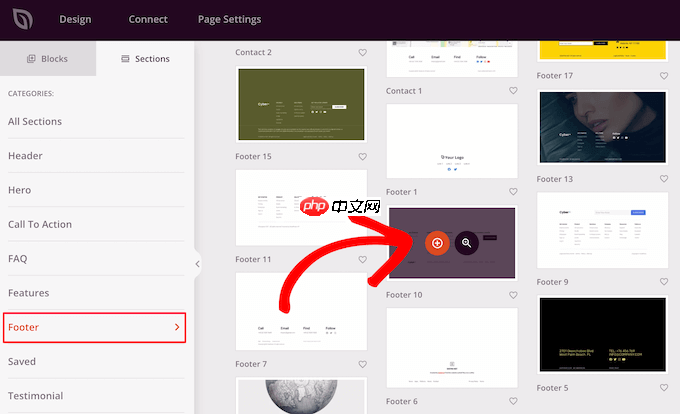Switch to the Blocks tab
This screenshot has width=680, height=414.
48,59
